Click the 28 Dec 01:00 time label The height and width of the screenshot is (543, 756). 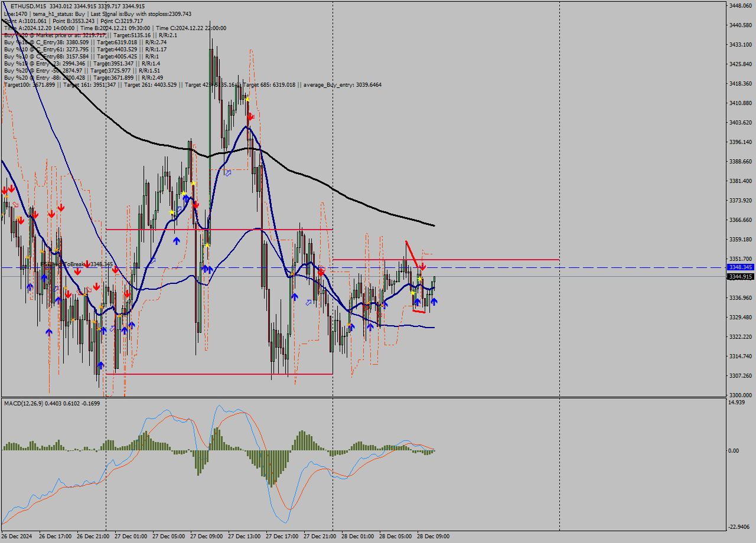pos(357,537)
